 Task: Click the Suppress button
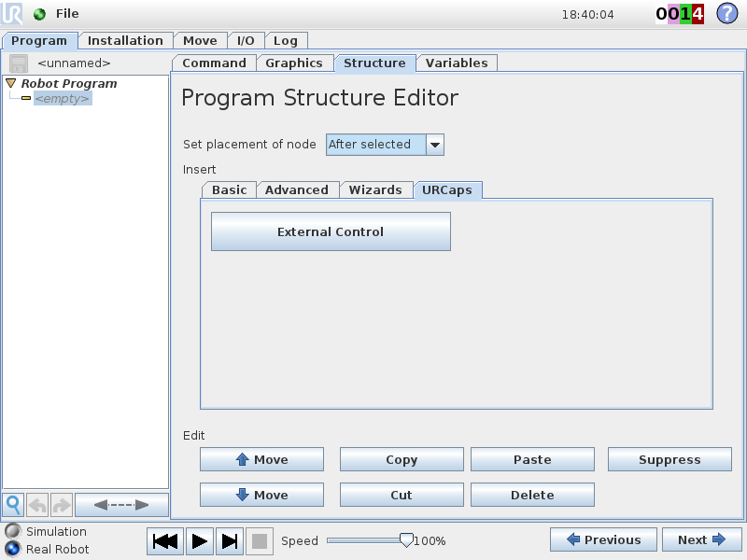pos(669,459)
